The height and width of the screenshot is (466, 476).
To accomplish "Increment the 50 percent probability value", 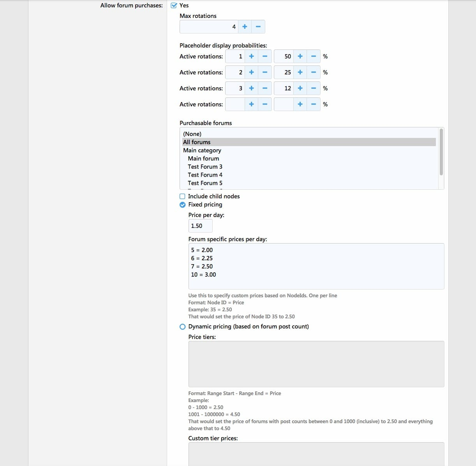I will click(300, 56).
